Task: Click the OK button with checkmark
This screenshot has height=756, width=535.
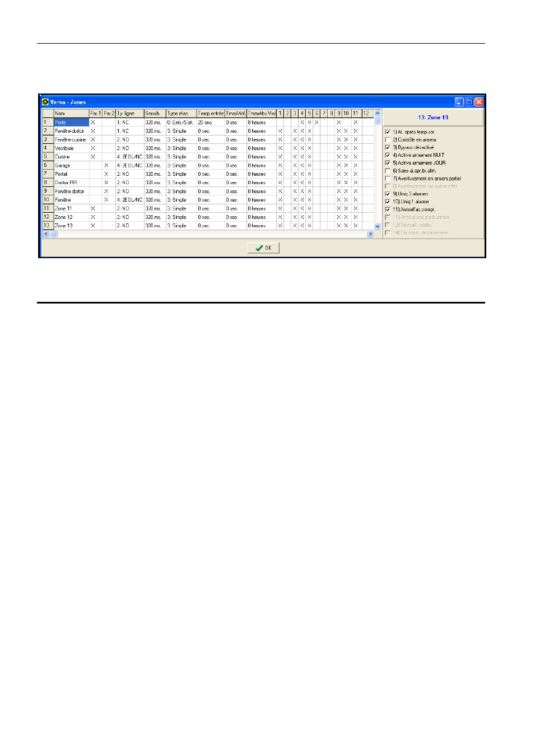Action: coord(263,248)
